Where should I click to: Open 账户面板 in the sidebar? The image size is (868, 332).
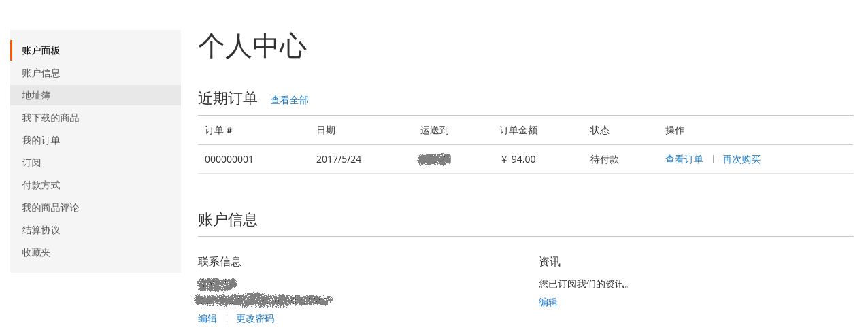tap(95, 50)
